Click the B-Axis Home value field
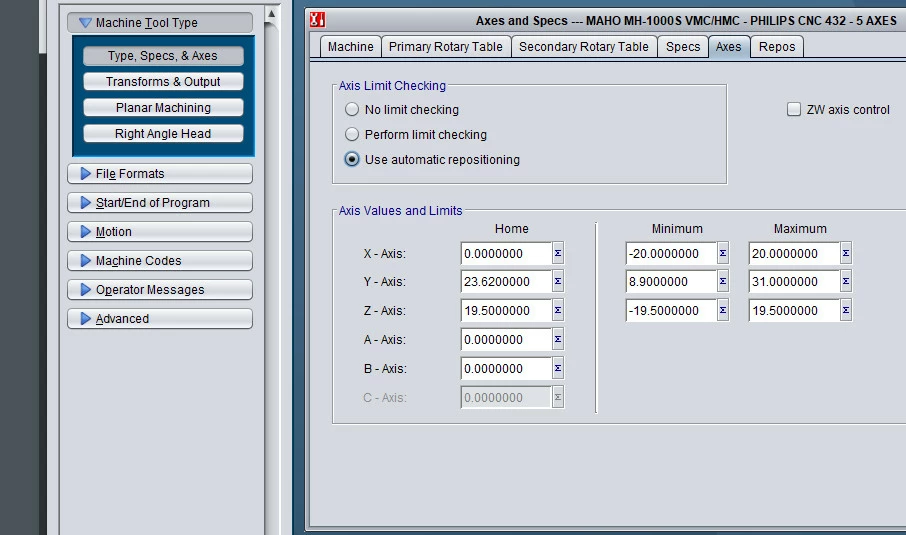Screen dimensions: 906x535 [x=506, y=369]
